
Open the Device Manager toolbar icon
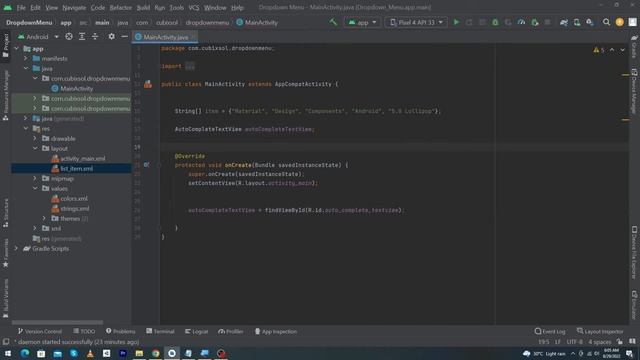pyautogui.click(x=577, y=22)
